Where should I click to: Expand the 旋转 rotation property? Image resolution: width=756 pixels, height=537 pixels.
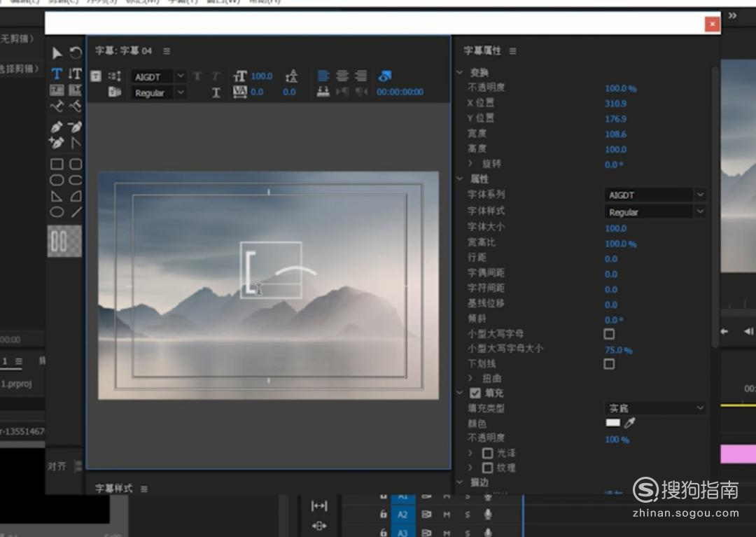[470, 163]
